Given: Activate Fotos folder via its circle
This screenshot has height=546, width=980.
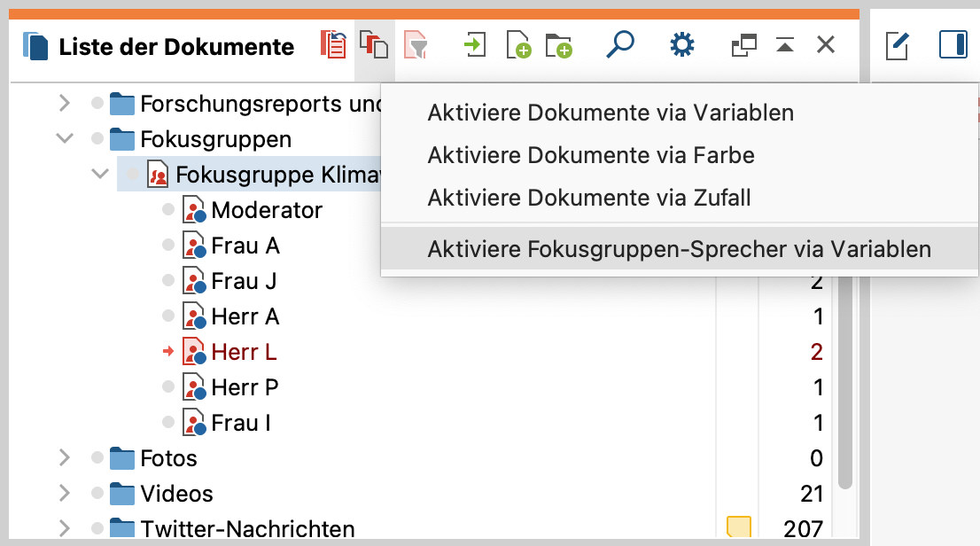Looking at the screenshot, I should point(97,458).
